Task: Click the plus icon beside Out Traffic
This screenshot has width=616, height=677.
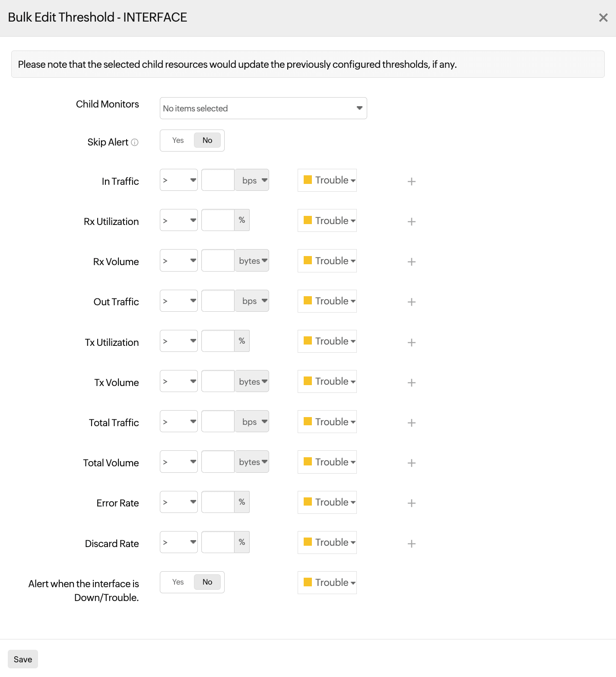Action: tap(411, 302)
